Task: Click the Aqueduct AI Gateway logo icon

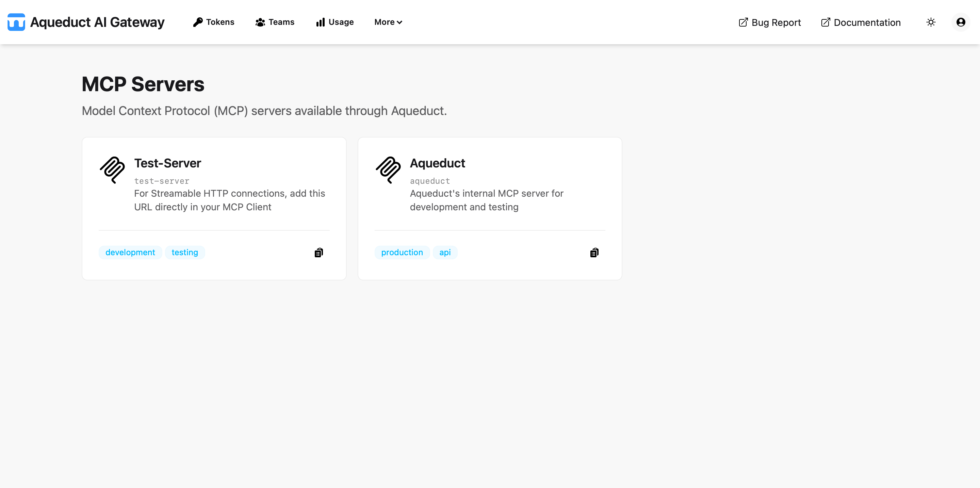Action: click(x=16, y=22)
